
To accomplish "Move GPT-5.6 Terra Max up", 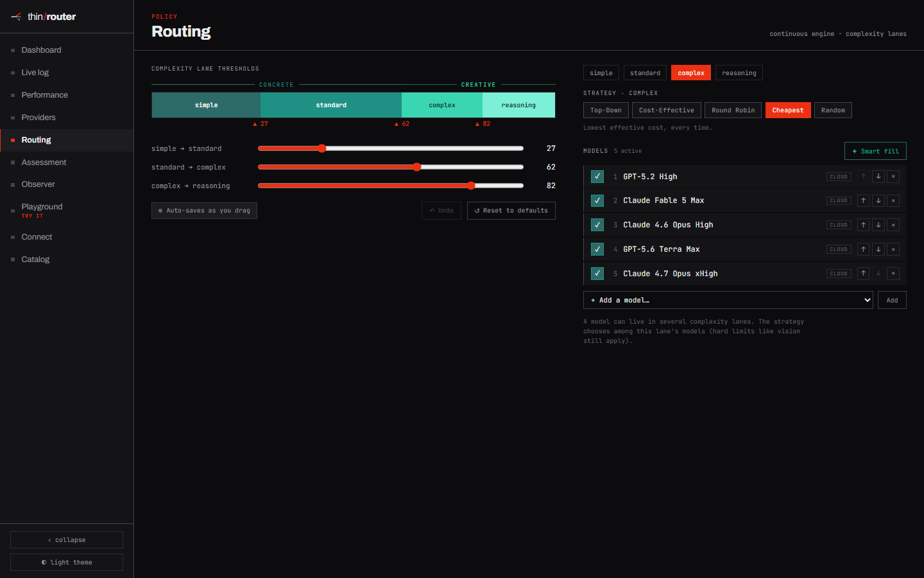I will tap(864, 249).
